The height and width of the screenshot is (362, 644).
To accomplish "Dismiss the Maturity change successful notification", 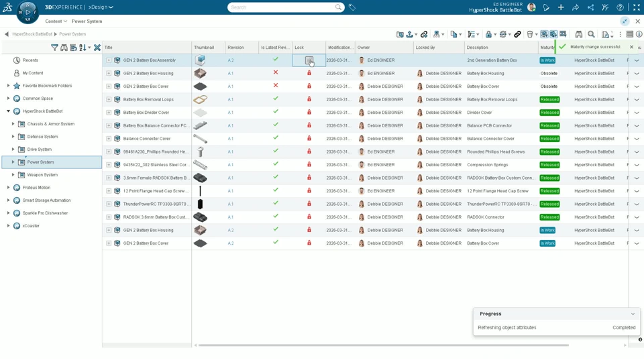I will 631,47.
